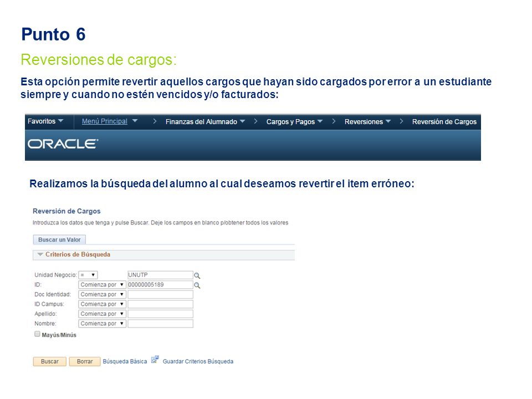Open the Búsqueda Básica link
Screen dimensions: 532x399
coord(125,361)
